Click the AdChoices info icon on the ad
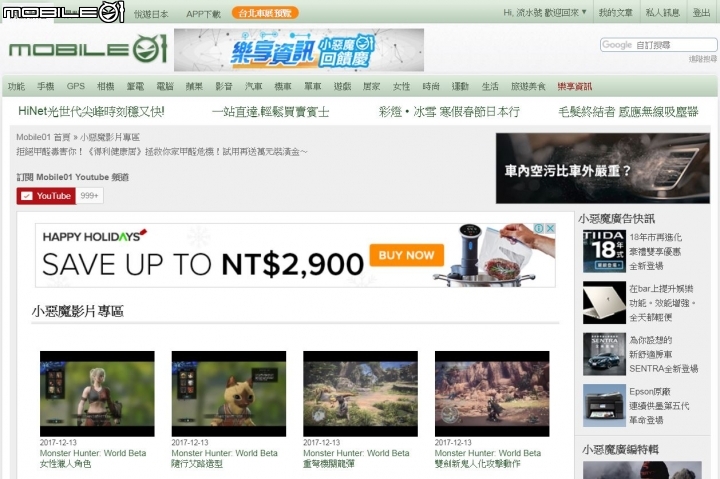 click(x=540, y=228)
